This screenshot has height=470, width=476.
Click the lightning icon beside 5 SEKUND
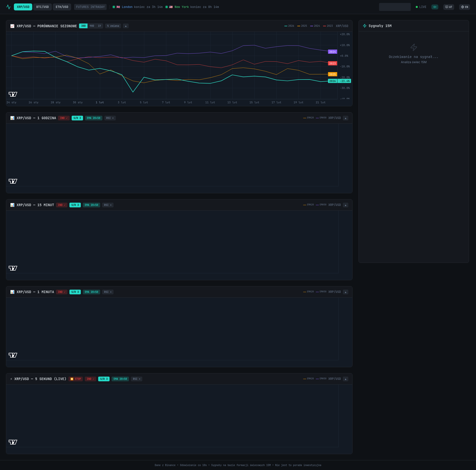point(11,379)
